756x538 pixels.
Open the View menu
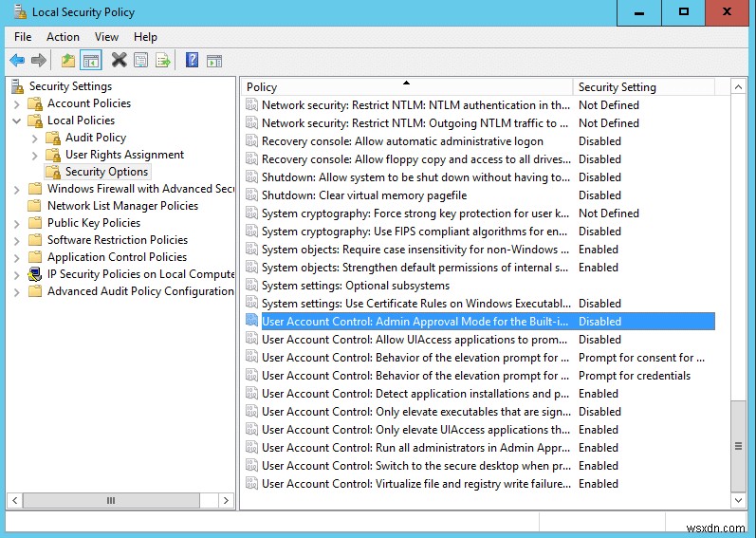[x=106, y=37]
